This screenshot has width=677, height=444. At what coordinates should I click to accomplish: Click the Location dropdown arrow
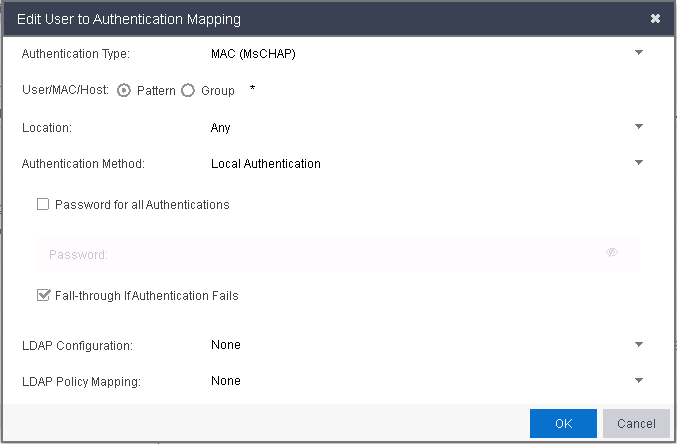click(639, 127)
